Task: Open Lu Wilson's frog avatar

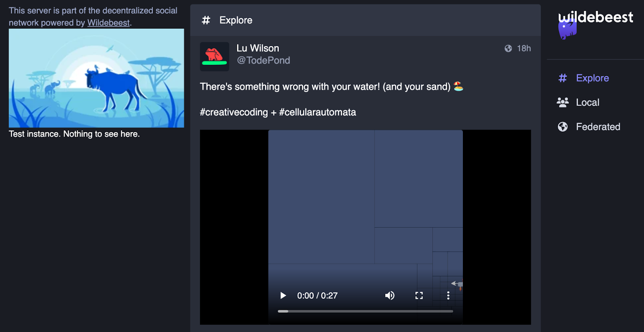Action: point(215,57)
